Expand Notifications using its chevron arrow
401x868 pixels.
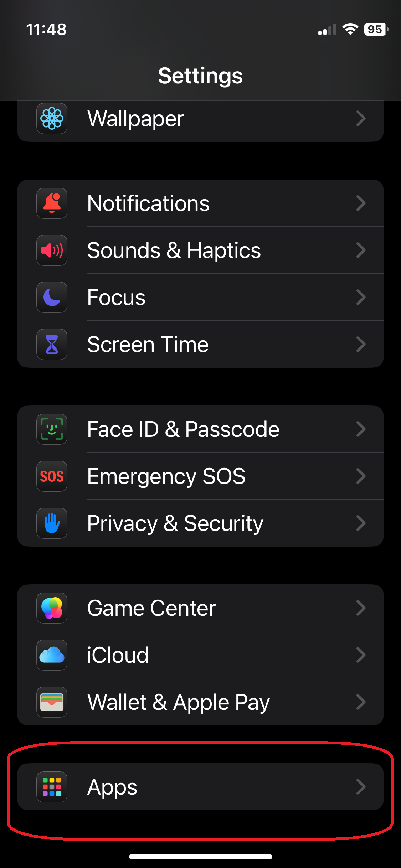pos(361,203)
